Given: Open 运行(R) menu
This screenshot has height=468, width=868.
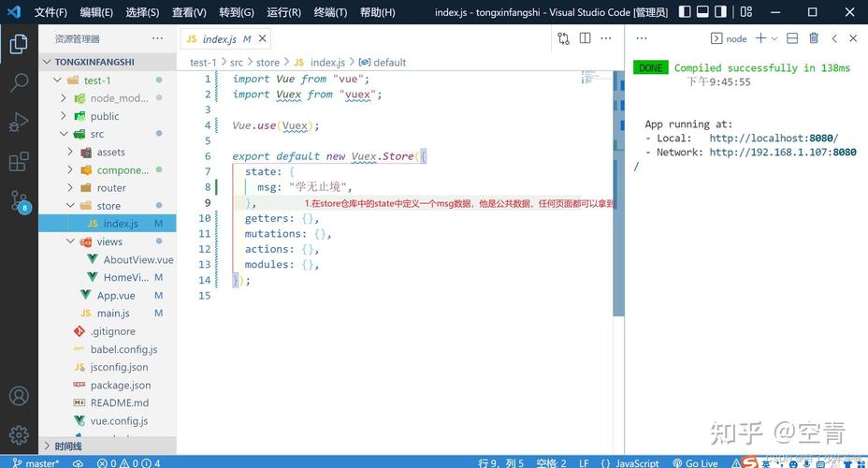Looking at the screenshot, I should [283, 11].
